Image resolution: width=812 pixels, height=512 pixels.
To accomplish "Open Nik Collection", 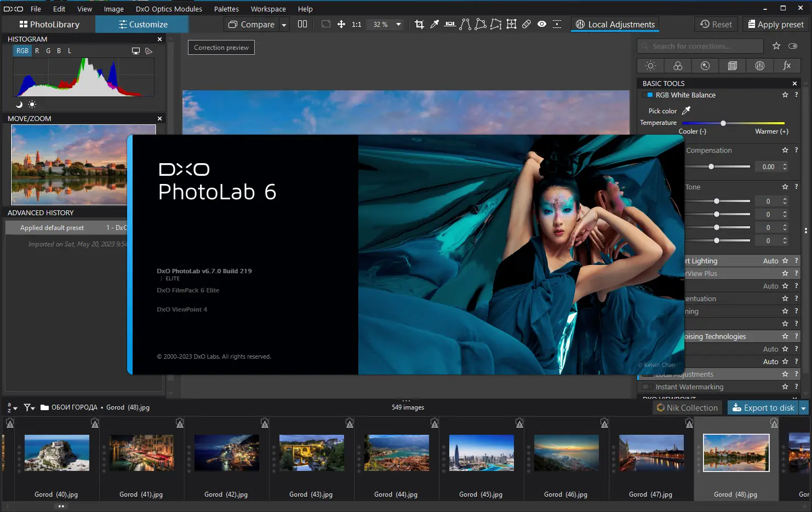I will pos(687,407).
